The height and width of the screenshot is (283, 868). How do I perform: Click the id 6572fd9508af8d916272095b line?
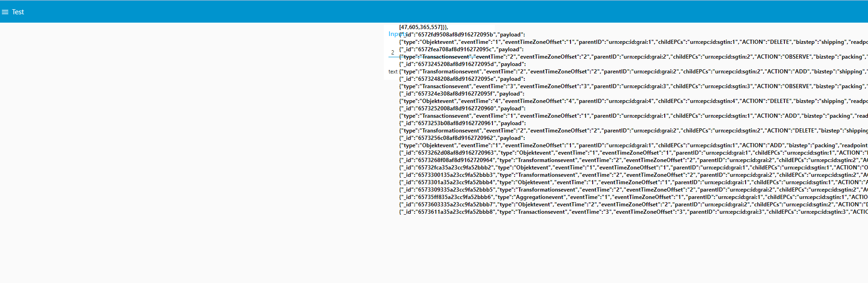coord(462,35)
